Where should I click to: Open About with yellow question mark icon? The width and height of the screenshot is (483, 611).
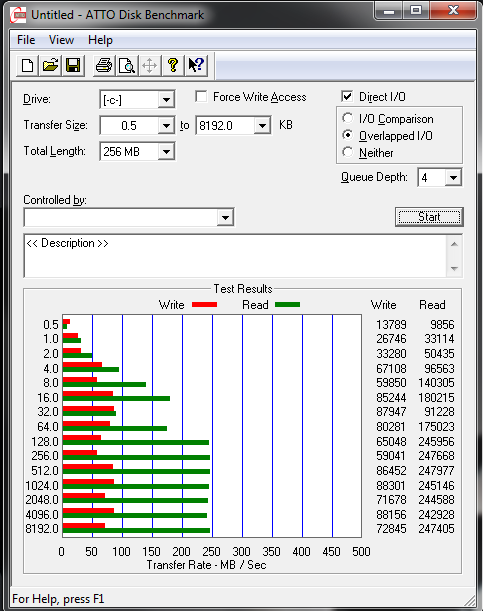click(173, 65)
